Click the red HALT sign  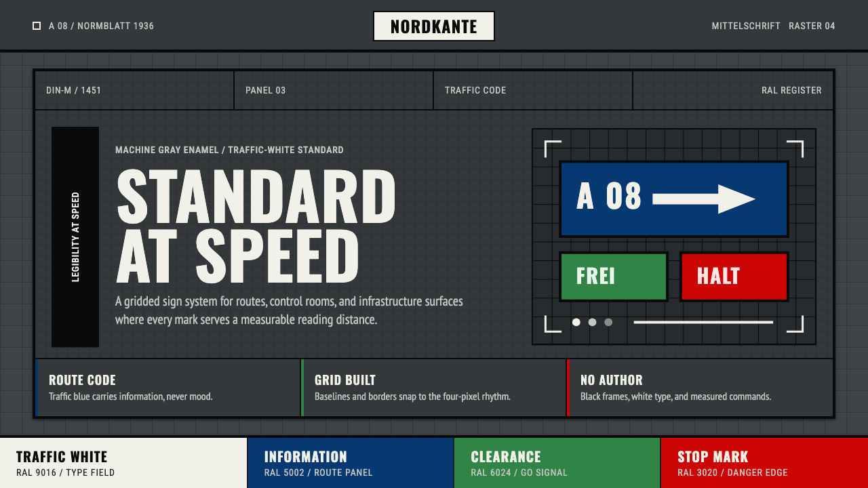pos(734,277)
